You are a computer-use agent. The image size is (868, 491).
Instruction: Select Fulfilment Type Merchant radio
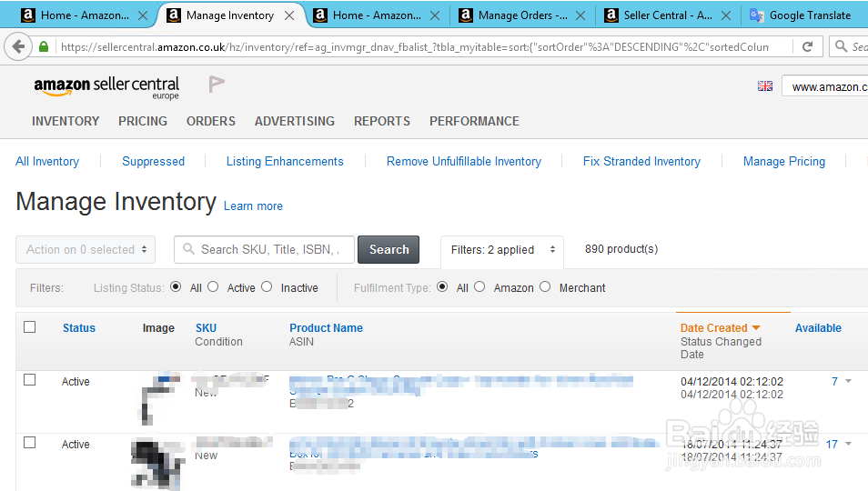click(545, 287)
